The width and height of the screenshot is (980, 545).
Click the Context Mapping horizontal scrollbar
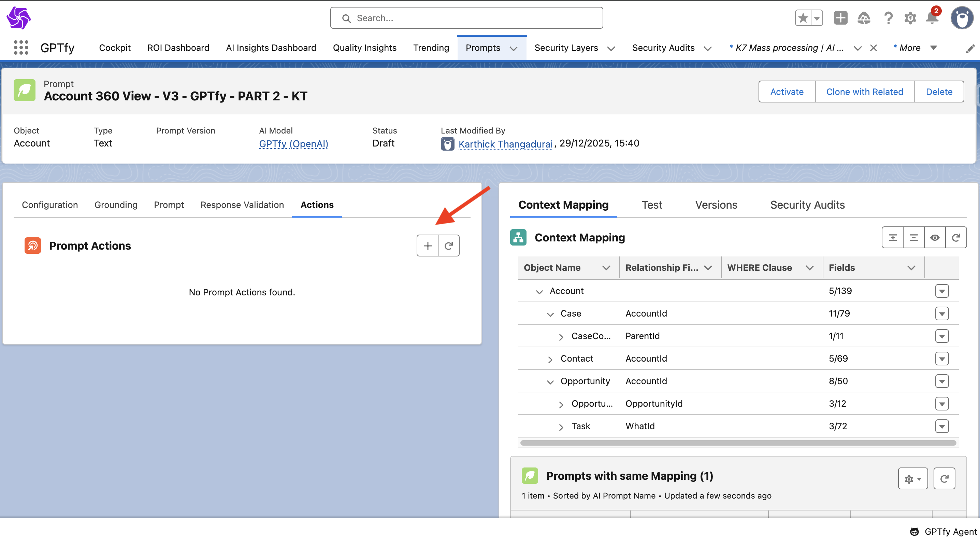coord(738,443)
